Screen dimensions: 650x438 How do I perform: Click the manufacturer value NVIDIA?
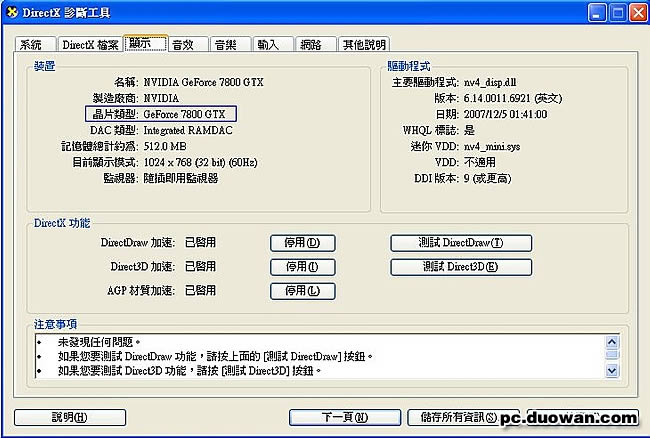tap(161, 99)
